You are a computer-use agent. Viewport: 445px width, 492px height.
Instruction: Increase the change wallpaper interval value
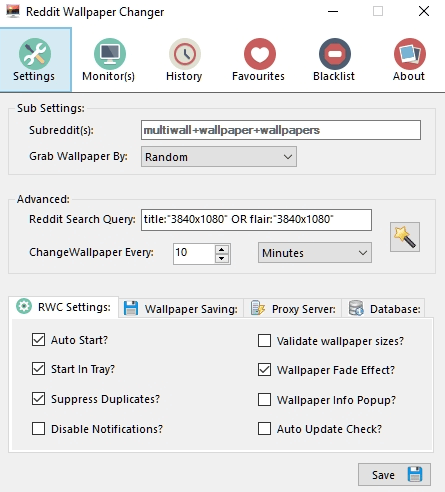point(222,249)
